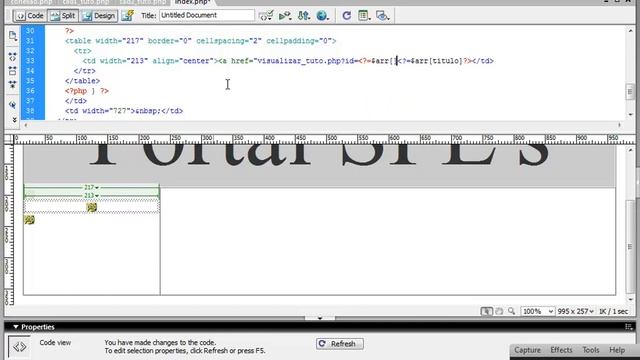Open Validate markup menu icon
The image size is (640, 360).
tap(266, 16)
